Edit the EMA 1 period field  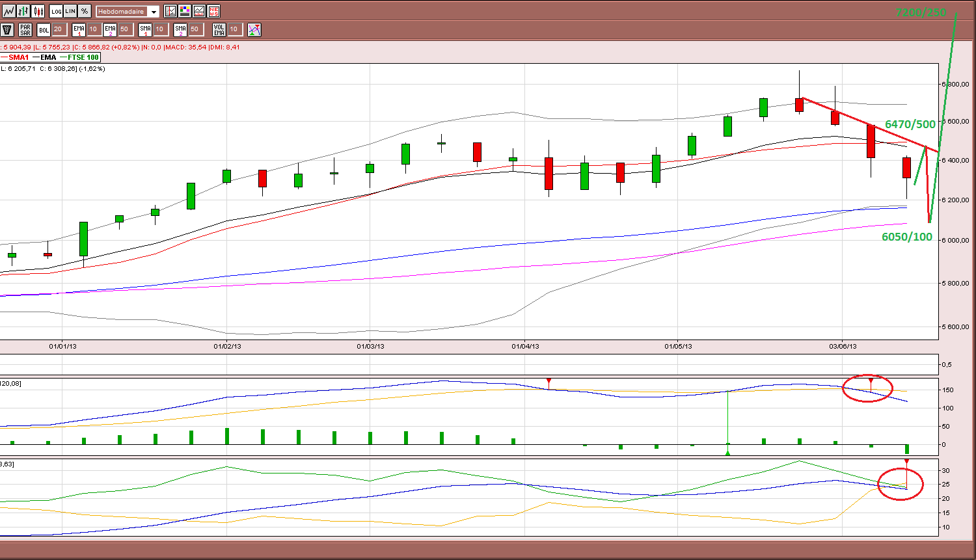point(94,29)
